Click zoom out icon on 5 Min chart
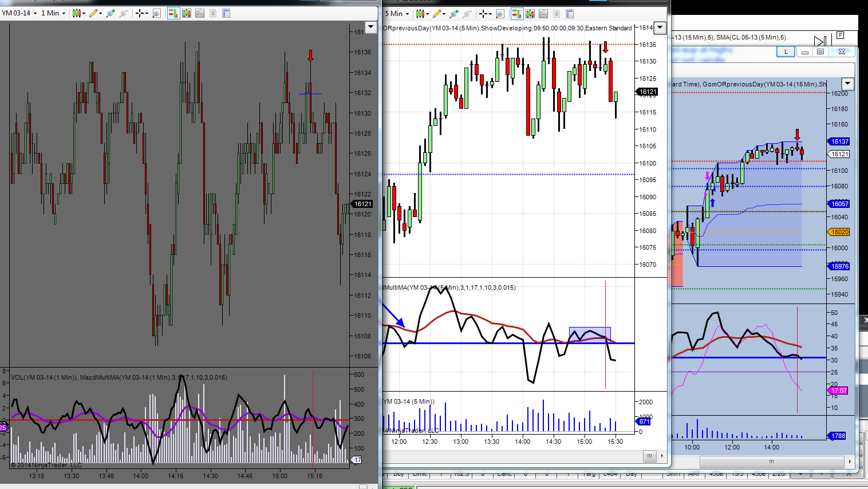Viewport: 868px width, 489px height. coord(467,14)
